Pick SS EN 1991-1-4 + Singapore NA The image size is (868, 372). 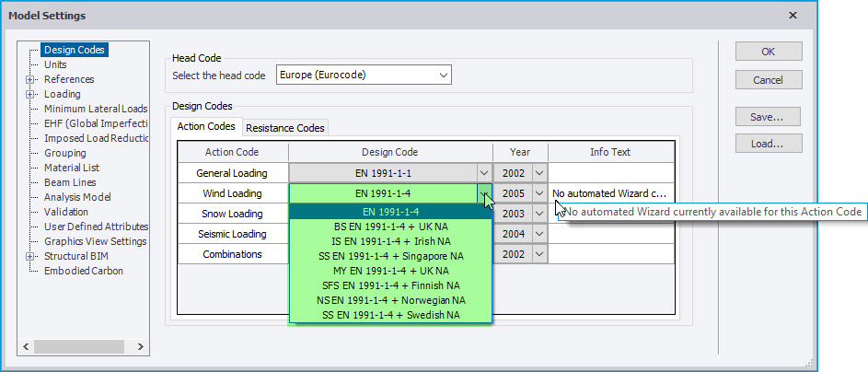pyautogui.click(x=390, y=256)
